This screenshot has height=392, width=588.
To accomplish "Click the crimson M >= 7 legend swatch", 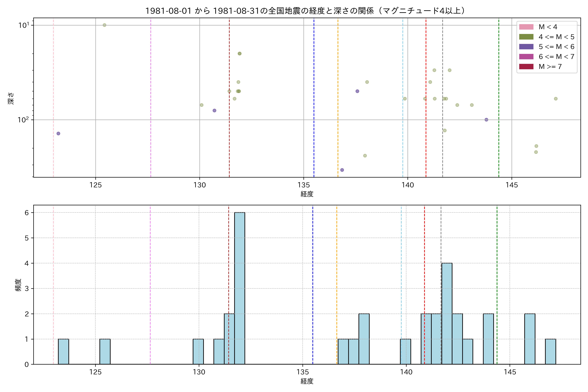I will (526, 66).
